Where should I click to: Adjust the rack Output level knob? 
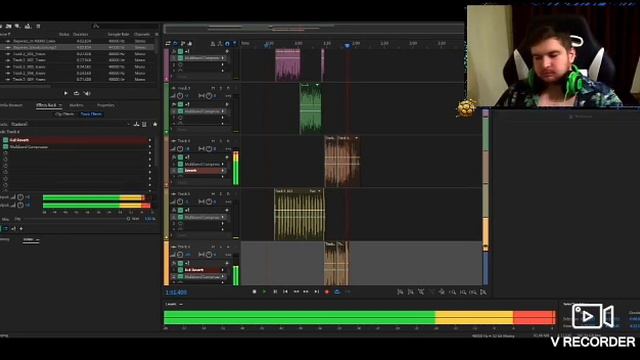point(20,205)
